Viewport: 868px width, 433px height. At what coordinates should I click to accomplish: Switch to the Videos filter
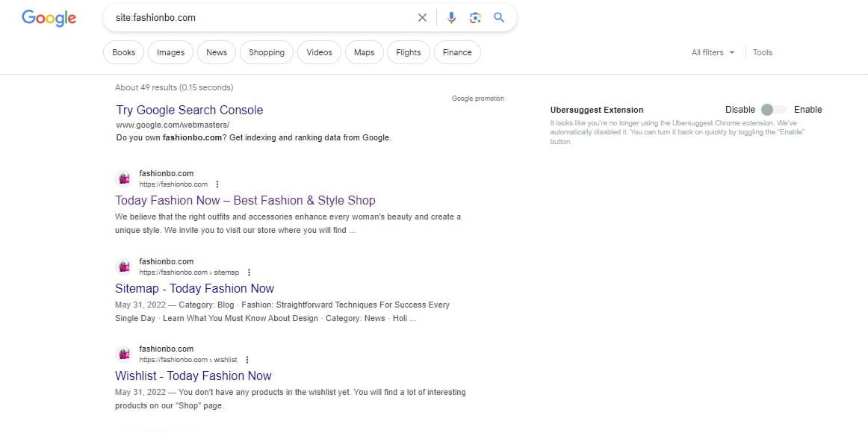coord(320,52)
